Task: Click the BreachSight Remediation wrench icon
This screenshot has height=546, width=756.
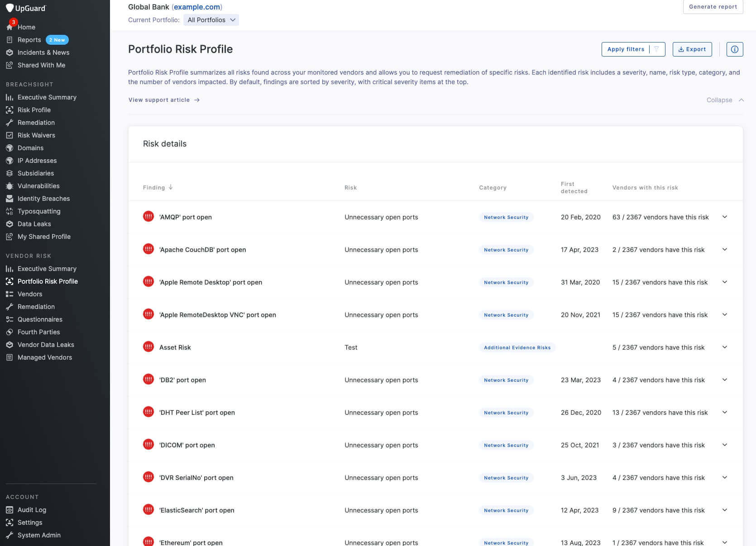Action: pos(10,123)
